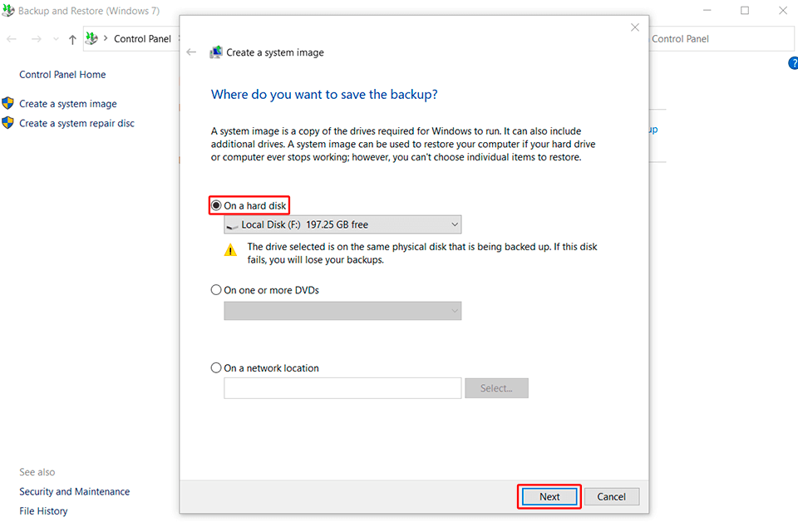Cancel the Create a system image wizard
The image size is (798, 532).
click(611, 496)
